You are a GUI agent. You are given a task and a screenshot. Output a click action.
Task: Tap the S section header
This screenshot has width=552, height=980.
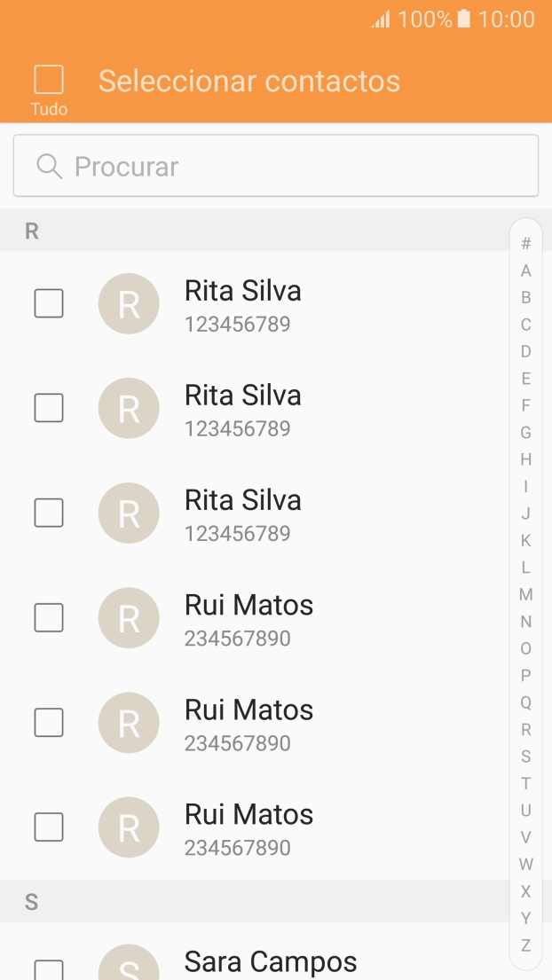pyautogui.click(x=32, y=901)
